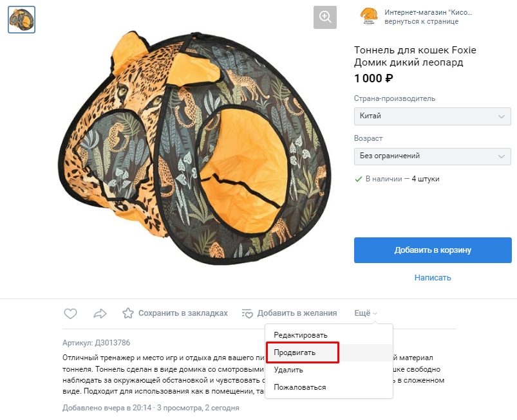Click the star bookmark icon
This screenshot has height=420, width=517.
(x=128, y=313)
